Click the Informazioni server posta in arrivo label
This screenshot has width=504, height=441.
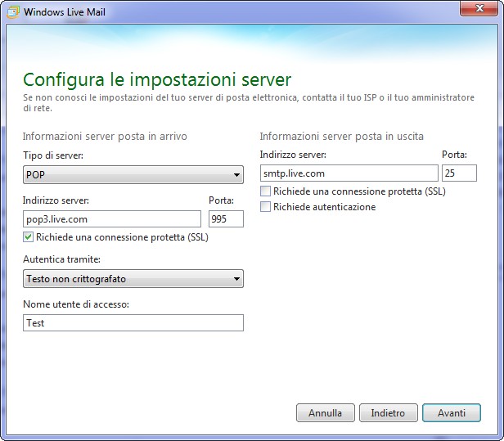pos(105,137)
